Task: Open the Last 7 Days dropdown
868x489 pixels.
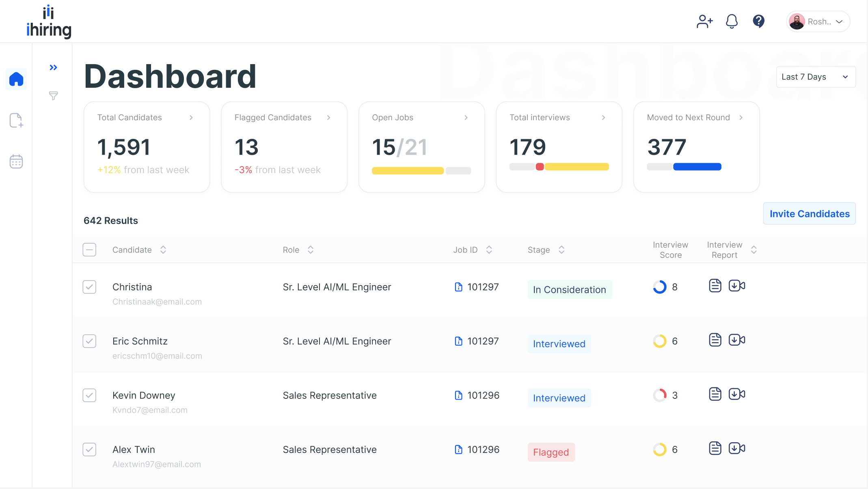Action: (816, 77)
